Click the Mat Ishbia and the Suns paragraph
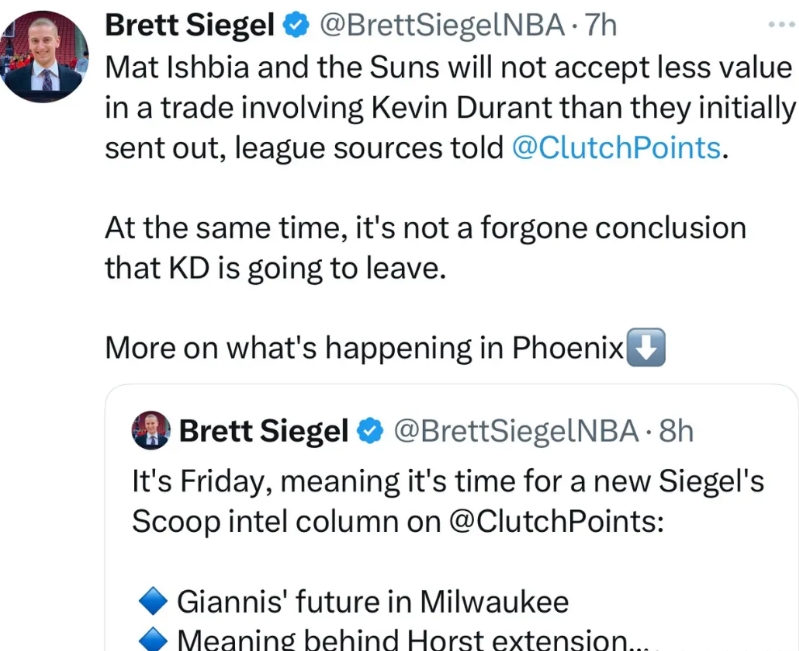Screen dimensions: 799x651 coord(450,108)
